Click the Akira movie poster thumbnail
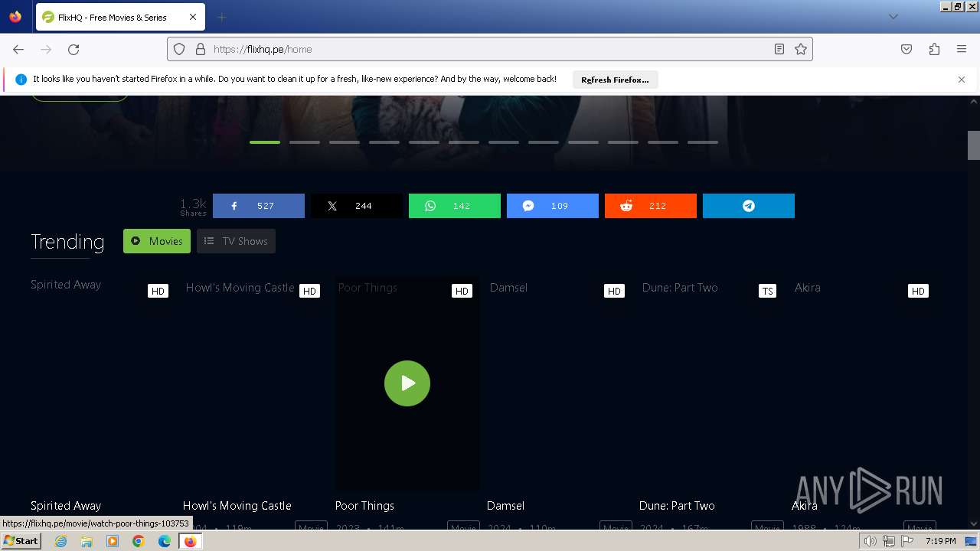Viewport: 980px width, 551px height. coord(864,383)
